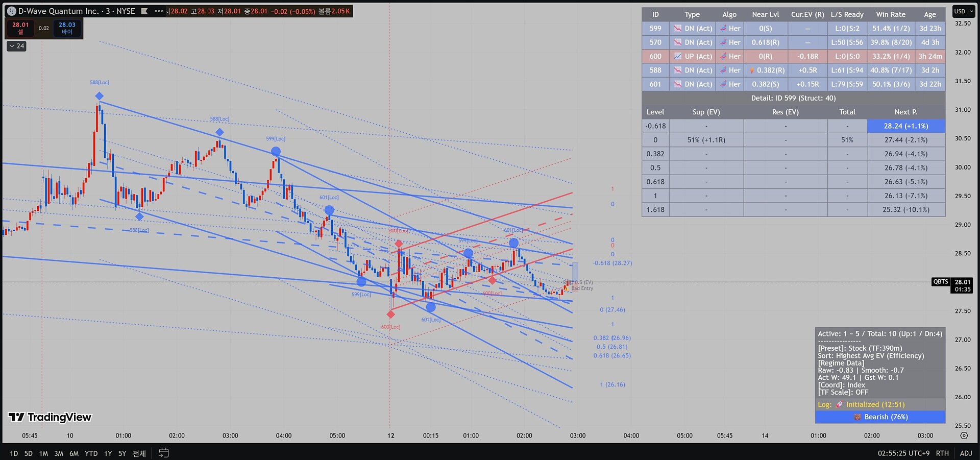Click the blue circle marker above 601[Loc] near 05:00
This screenshot has width=980, height=460.
[x=329, y=210]
